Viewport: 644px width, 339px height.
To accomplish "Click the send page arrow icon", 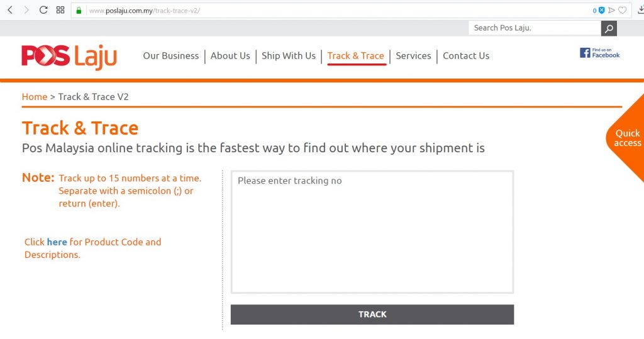I will [612, 10].
